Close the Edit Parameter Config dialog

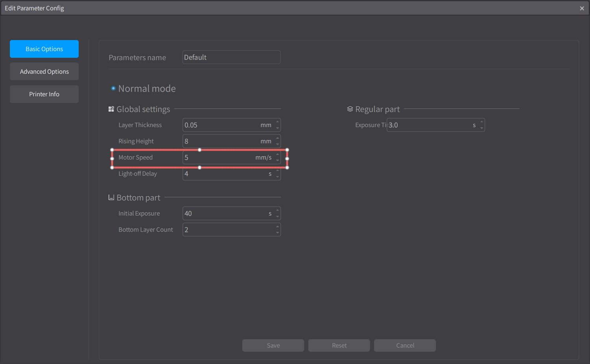[x=582, y=8]
